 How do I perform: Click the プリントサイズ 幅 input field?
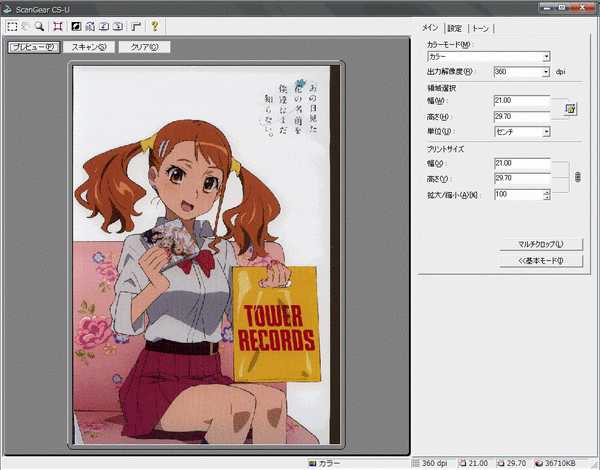522,163
